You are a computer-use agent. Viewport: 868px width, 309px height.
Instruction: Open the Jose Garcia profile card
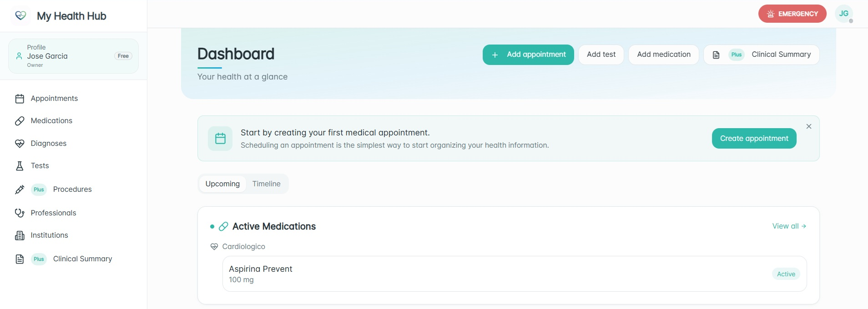pos(73,56)
